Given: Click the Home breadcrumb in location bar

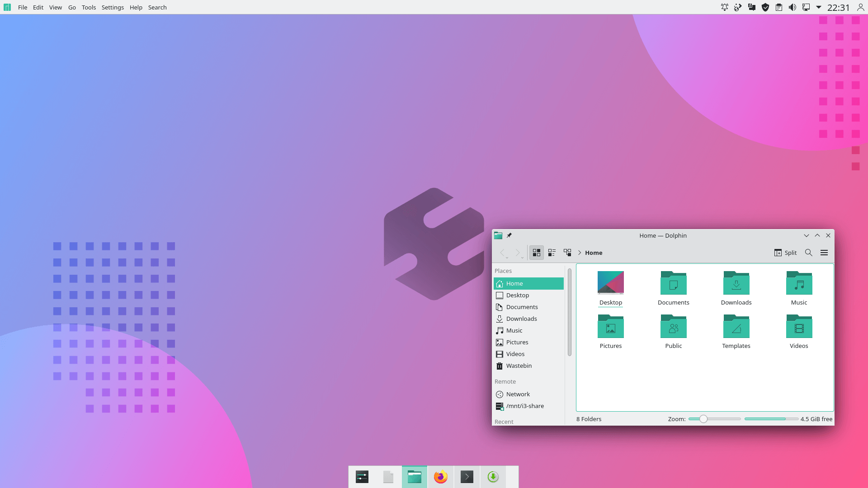Looking at the screenshot, I should point(594,253).
